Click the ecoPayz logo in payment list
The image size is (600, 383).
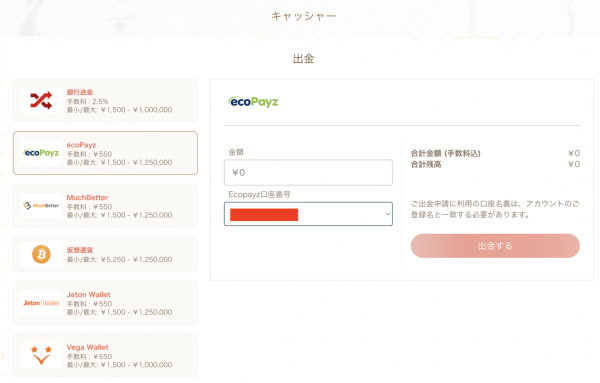[41, 153]
